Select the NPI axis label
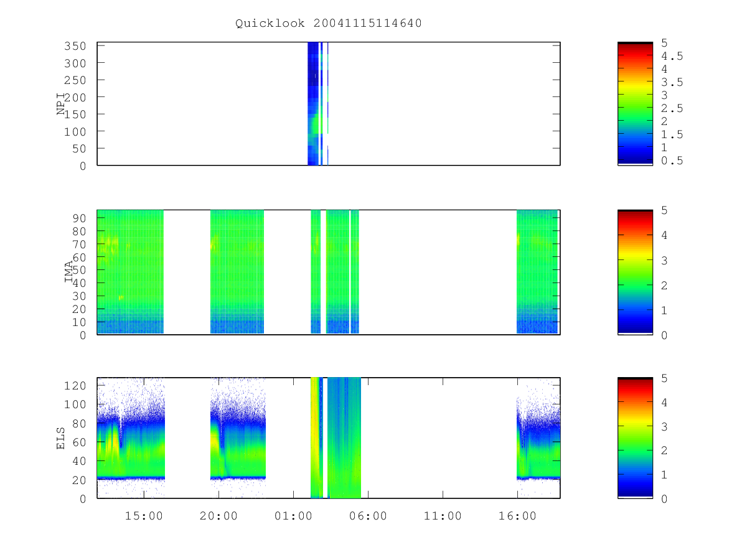 61,104
